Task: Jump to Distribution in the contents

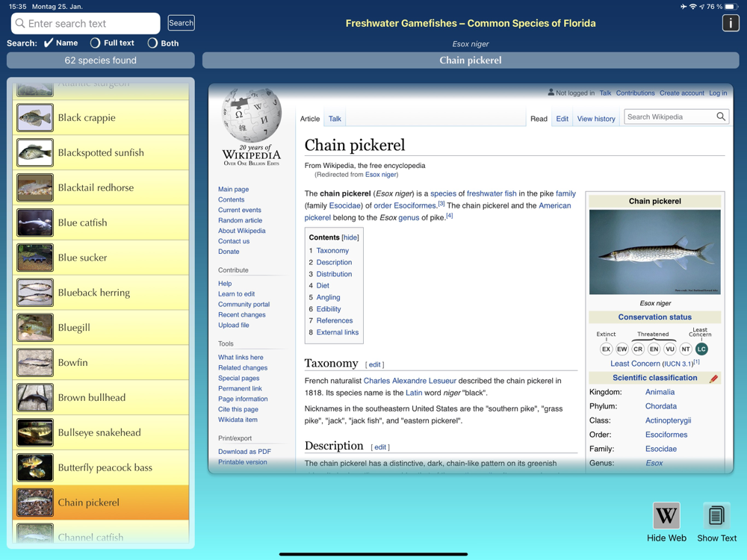Action: 334,274
